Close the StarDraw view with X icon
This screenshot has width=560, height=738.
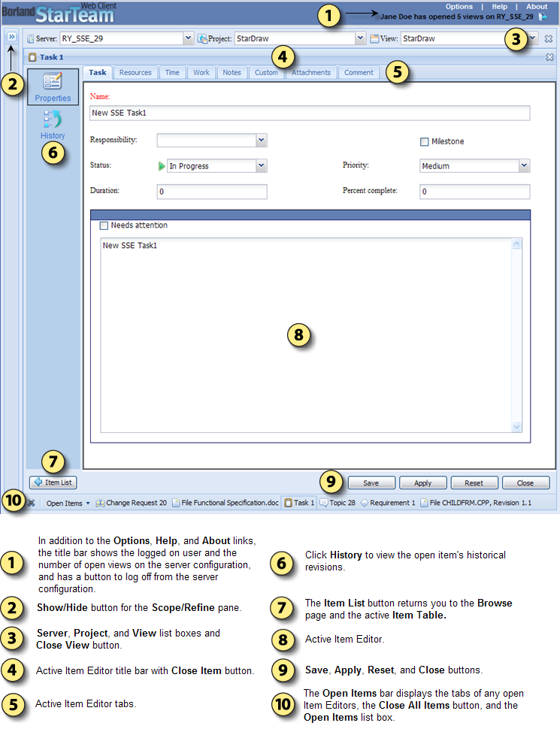pyautogui.click(x=549, y=38)
